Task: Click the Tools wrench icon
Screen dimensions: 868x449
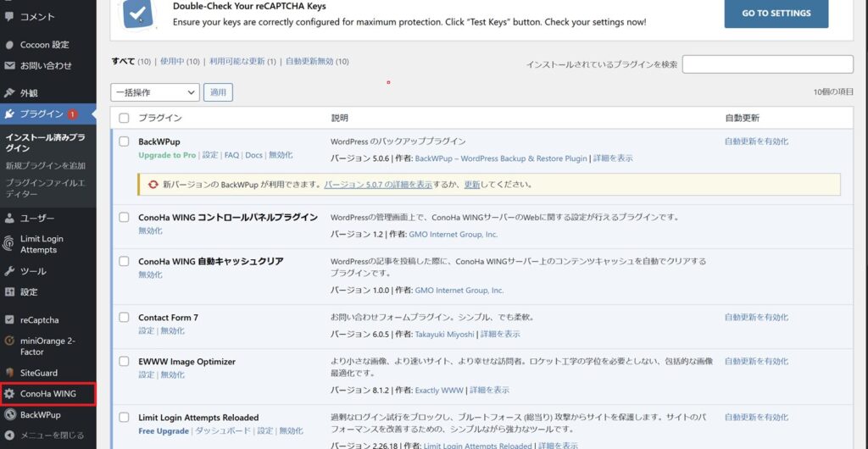Action: coord(9,271)
